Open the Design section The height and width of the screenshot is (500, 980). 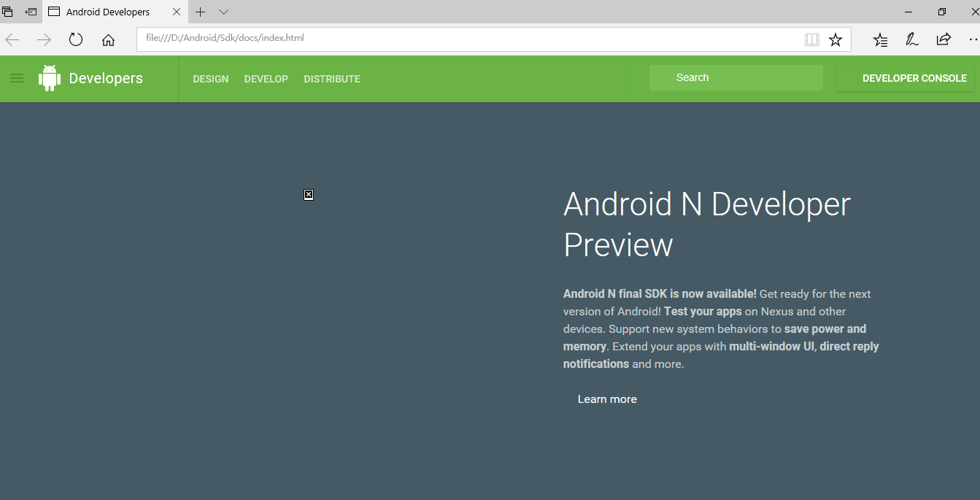[x=211, y=79]
